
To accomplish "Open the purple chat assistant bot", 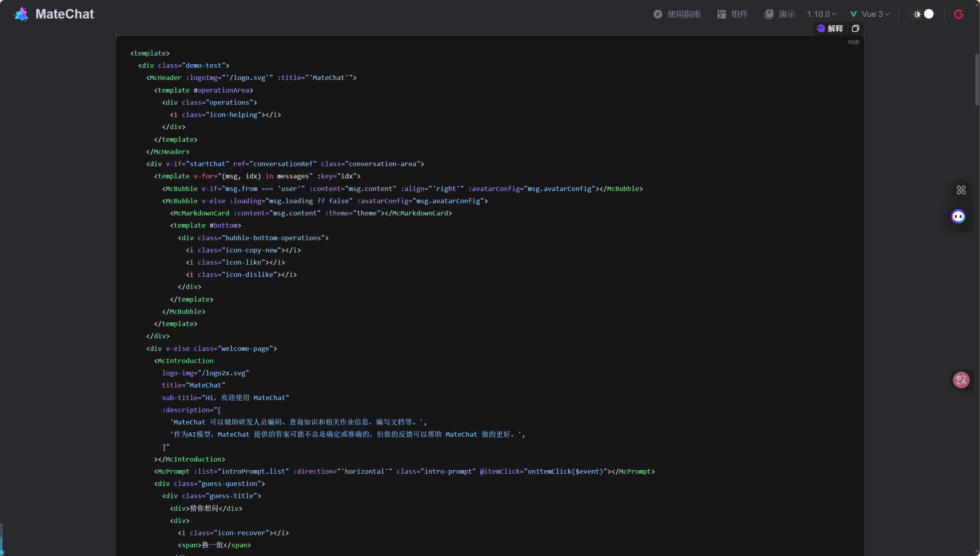I will tap(958, 216).
